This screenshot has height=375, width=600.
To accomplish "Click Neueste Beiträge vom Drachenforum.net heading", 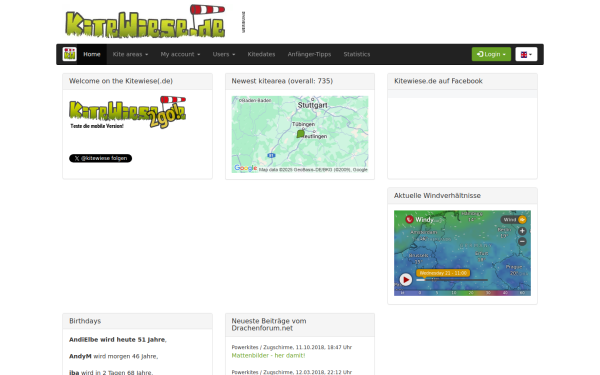I will click(269, 324).
